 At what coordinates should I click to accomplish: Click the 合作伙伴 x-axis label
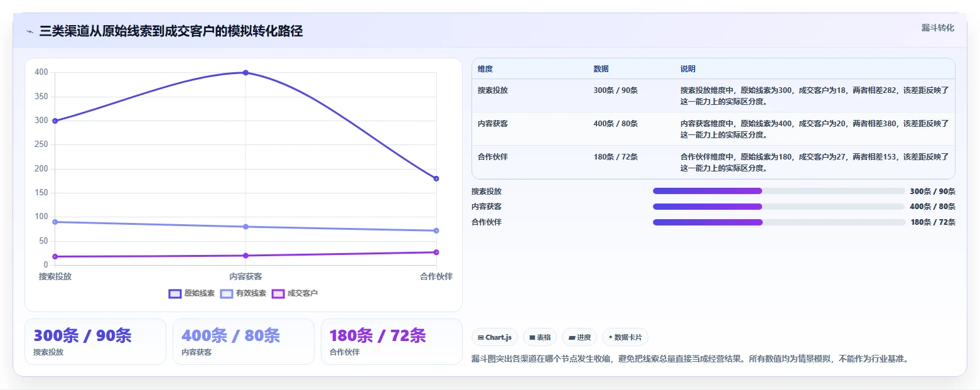436,276
